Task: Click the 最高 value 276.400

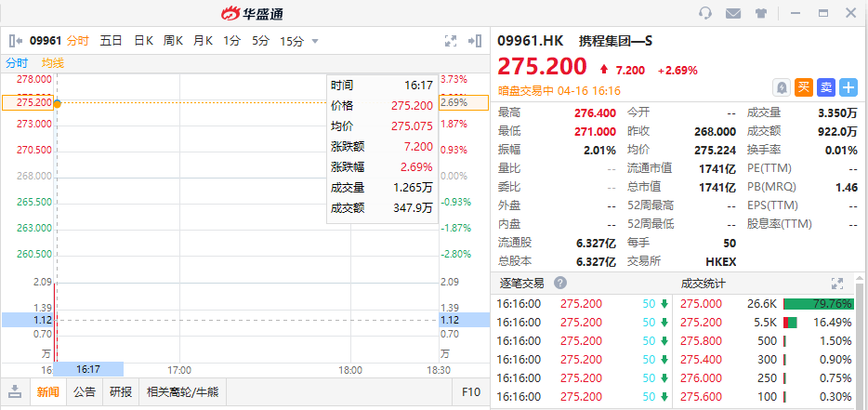Action: (x=595, y=113)
